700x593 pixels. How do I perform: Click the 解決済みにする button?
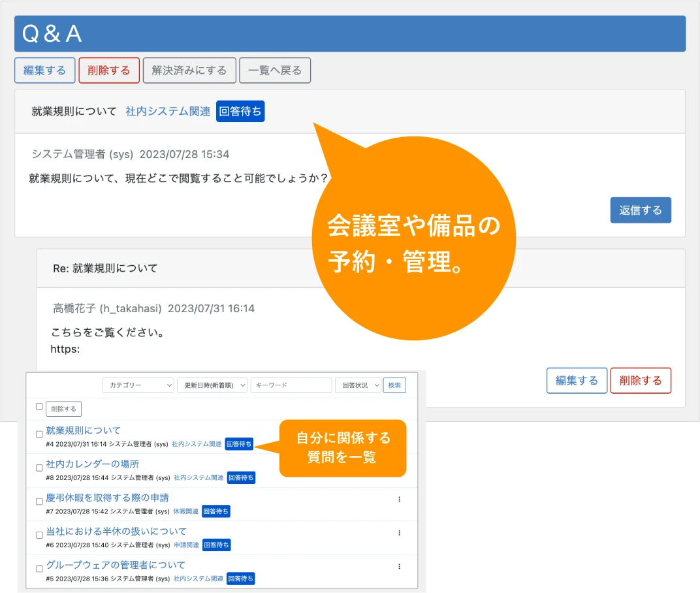point(189,71)
